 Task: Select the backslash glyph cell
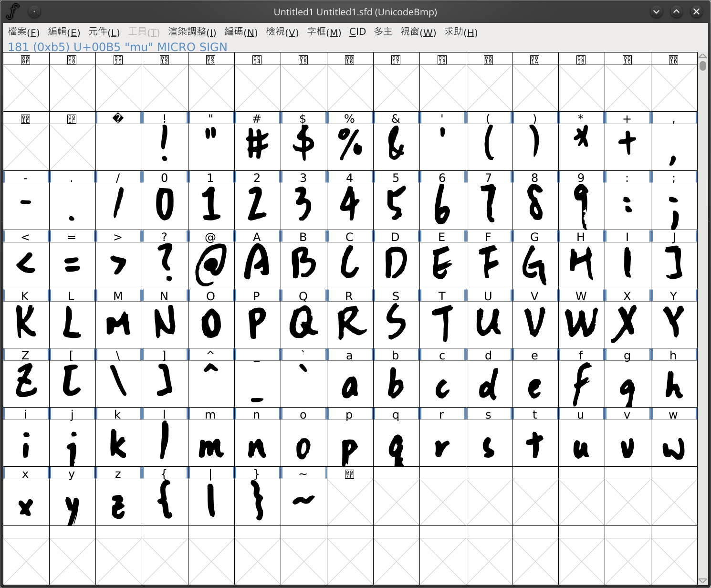[118, 384]
